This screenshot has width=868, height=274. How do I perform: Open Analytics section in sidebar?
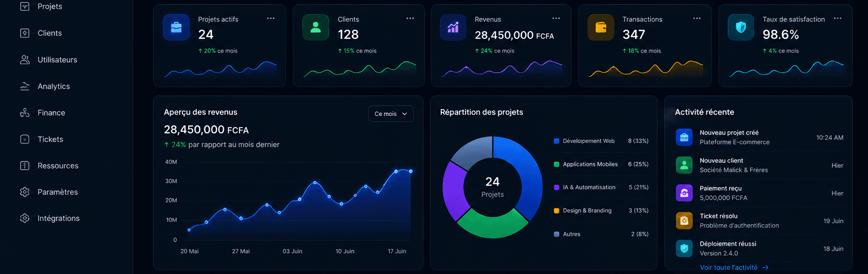54,86
